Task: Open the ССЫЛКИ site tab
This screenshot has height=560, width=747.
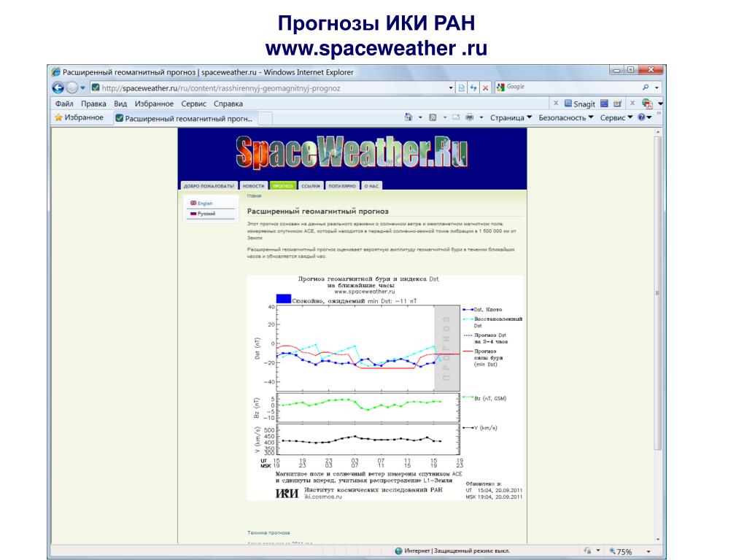Action: tap(311, 186)
